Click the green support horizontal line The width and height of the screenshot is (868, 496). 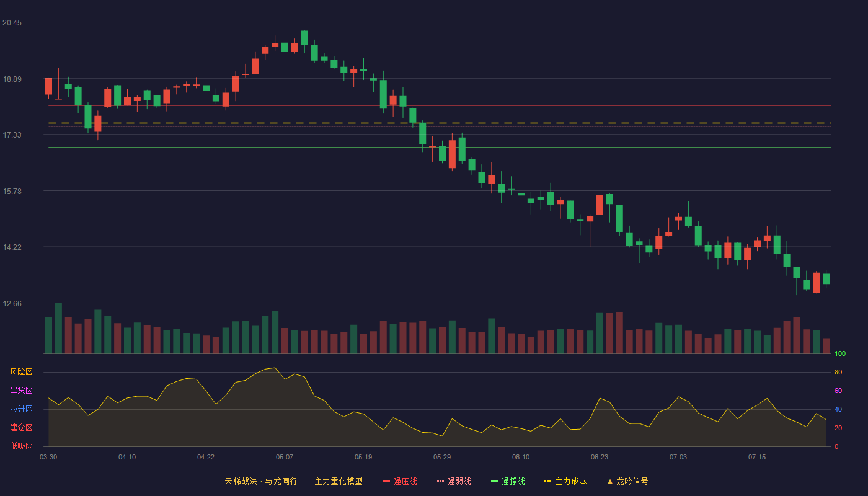[x=440, y=148]
